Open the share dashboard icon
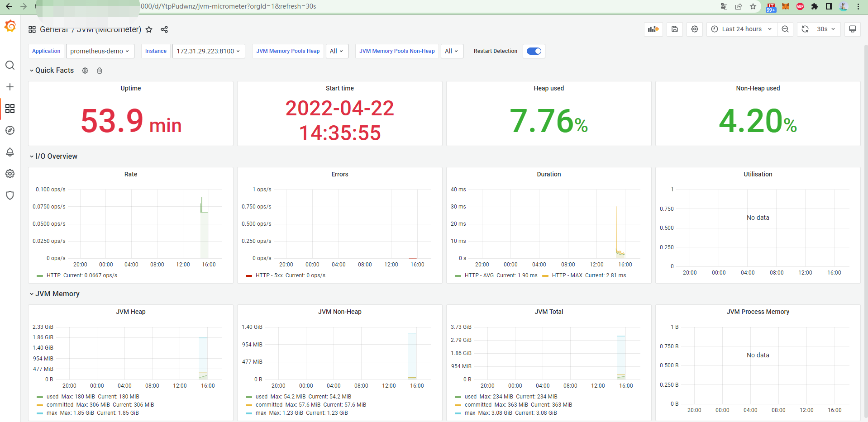The width and height of the screenshot is (868, 422). tap(164, 29)
